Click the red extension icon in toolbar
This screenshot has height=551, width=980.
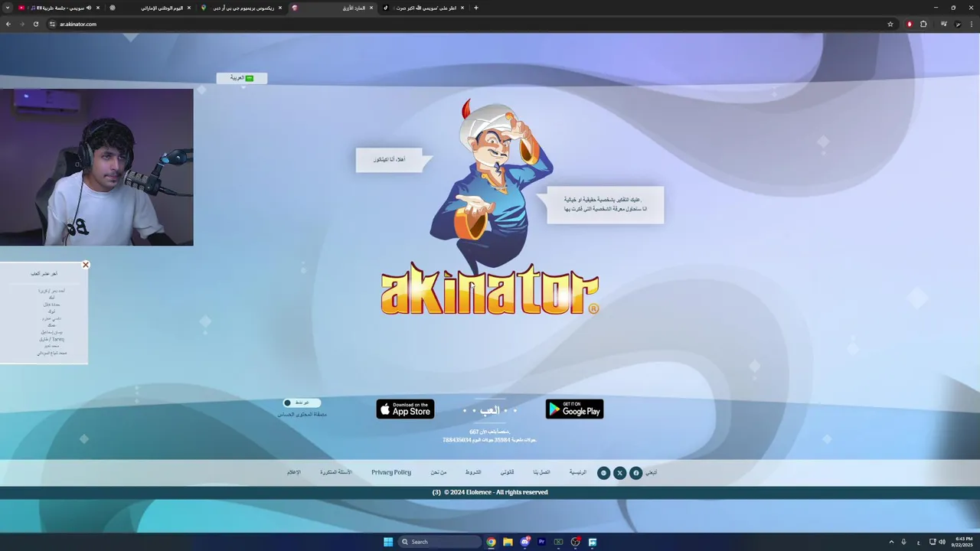tap(910, 24)
